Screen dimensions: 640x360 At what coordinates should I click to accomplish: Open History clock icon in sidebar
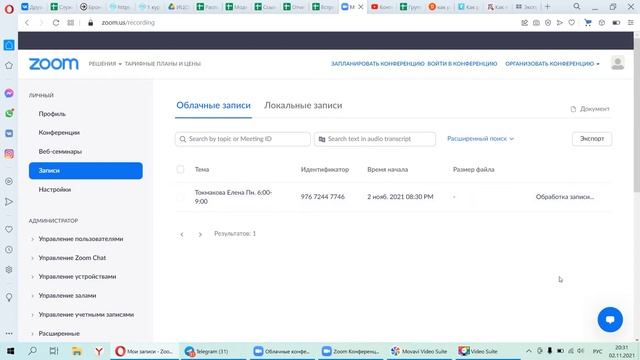pyautogui.click(x=9, y=250)
